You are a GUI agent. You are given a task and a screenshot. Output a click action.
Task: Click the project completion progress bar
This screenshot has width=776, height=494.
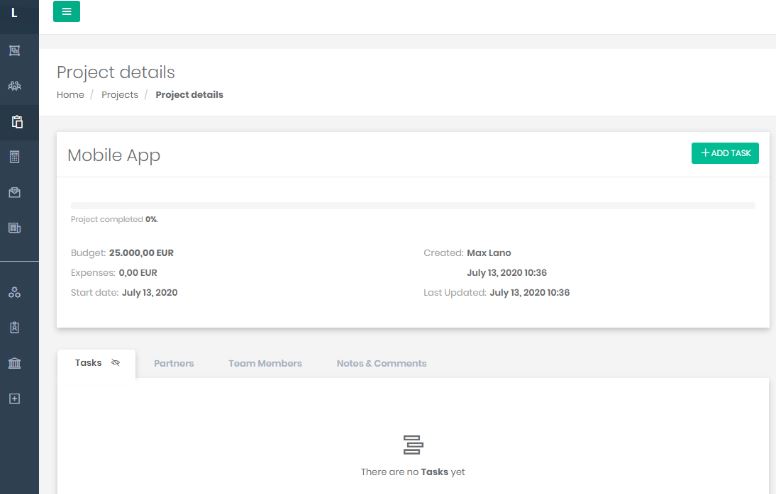413,205
